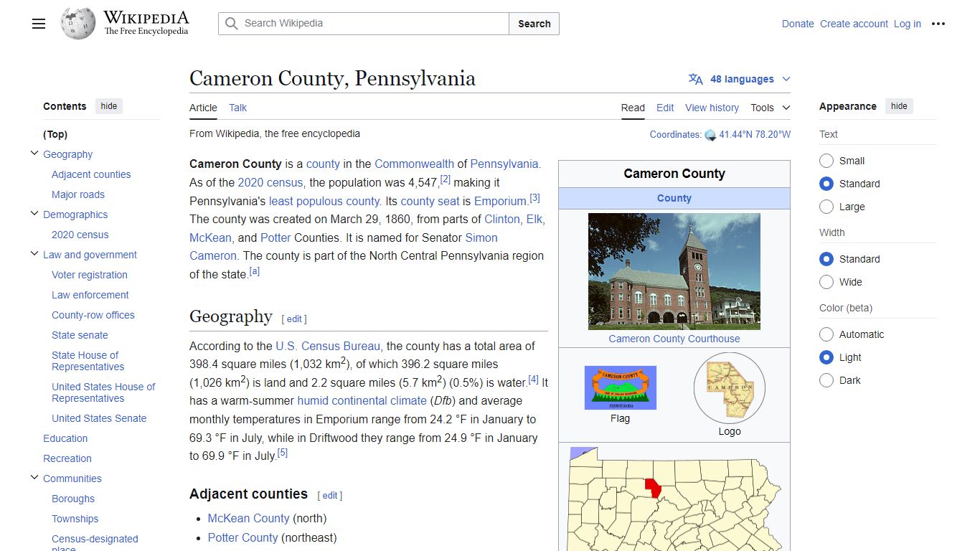Open the 48 languages dropdown
The height and width of the screenshot is (551, 980).
pos(740,79)
